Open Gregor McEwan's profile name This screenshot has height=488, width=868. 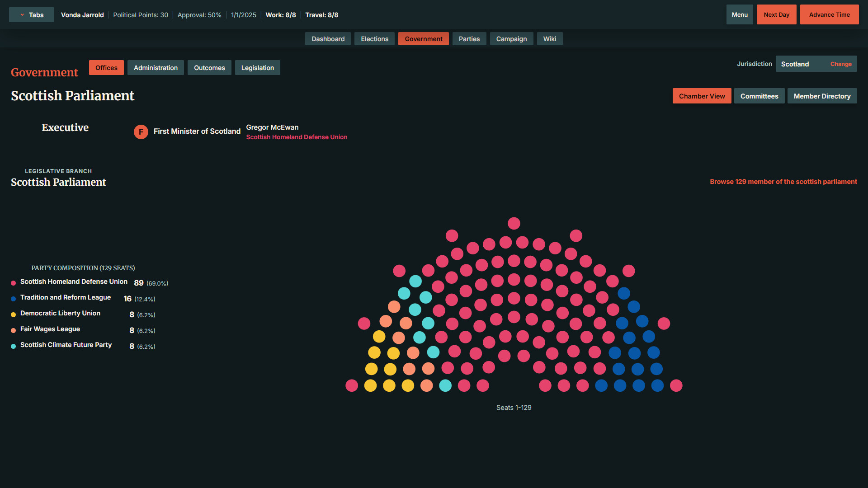click(x=272, y=127)
